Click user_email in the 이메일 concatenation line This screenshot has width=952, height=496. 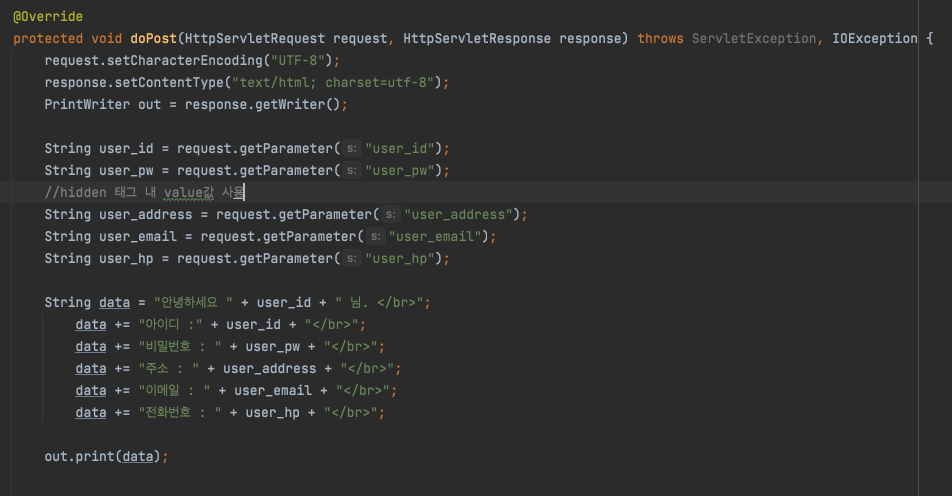click(x=273, y=390)
